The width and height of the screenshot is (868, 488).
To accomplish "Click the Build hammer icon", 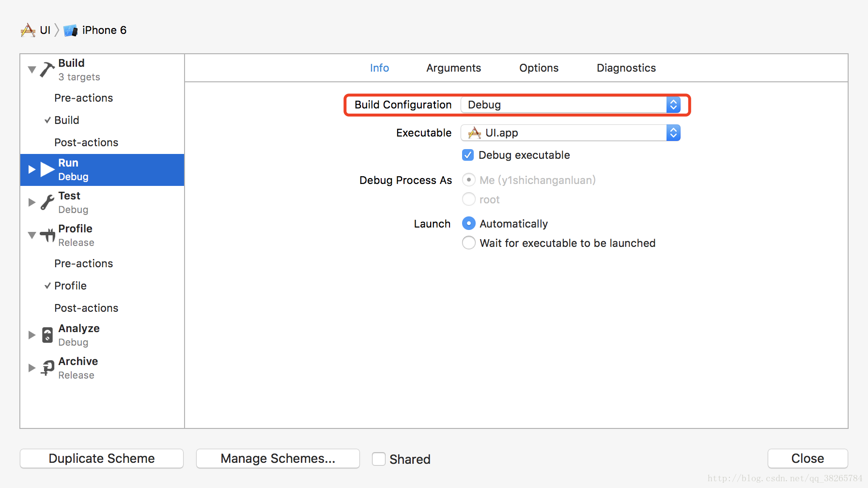I will (x=47, y=70).
